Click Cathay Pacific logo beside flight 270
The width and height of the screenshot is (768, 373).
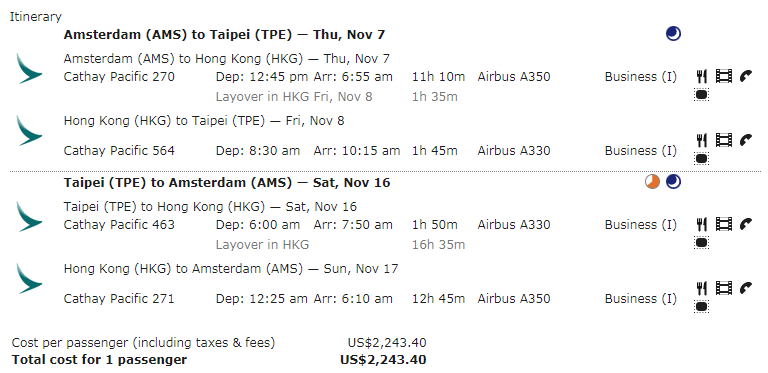click(29, 69)
